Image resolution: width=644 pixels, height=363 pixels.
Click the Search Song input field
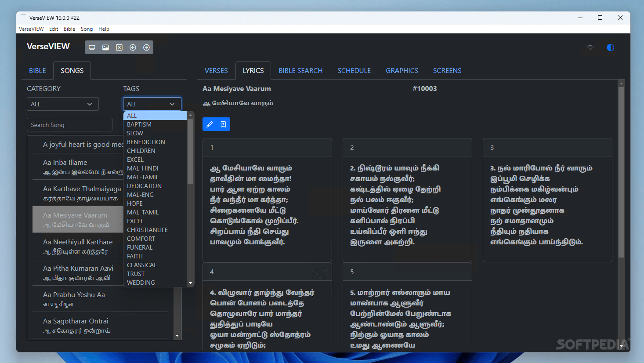pos(69,125)
